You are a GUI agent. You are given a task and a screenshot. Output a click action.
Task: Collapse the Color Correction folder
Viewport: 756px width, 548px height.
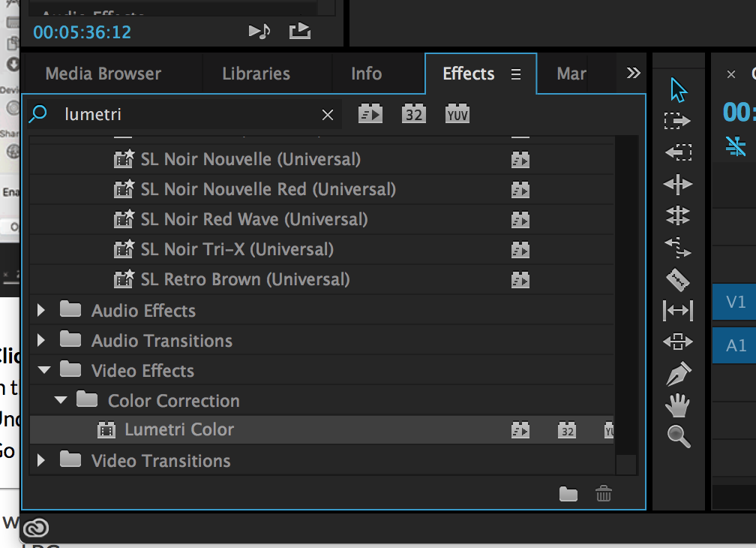[x=61, y=400]
